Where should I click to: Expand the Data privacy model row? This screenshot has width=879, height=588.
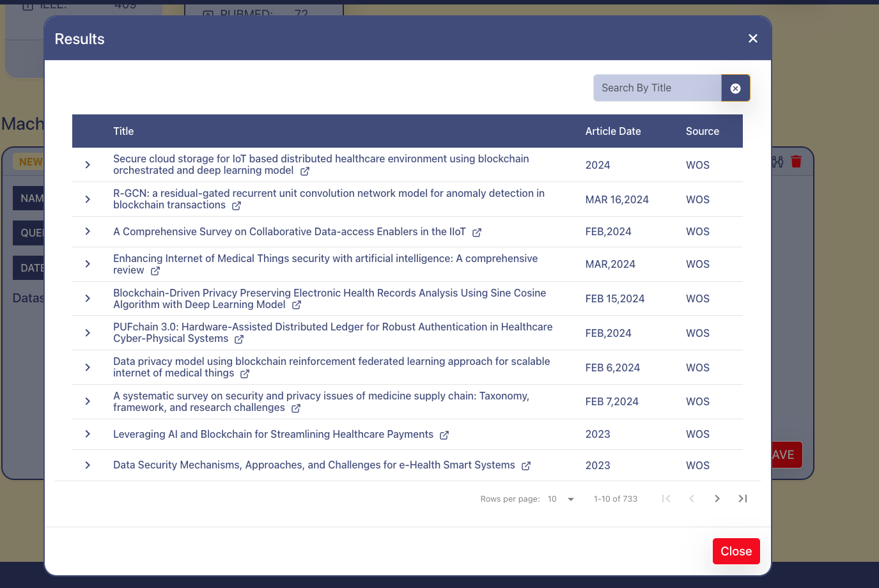point(88,367)
